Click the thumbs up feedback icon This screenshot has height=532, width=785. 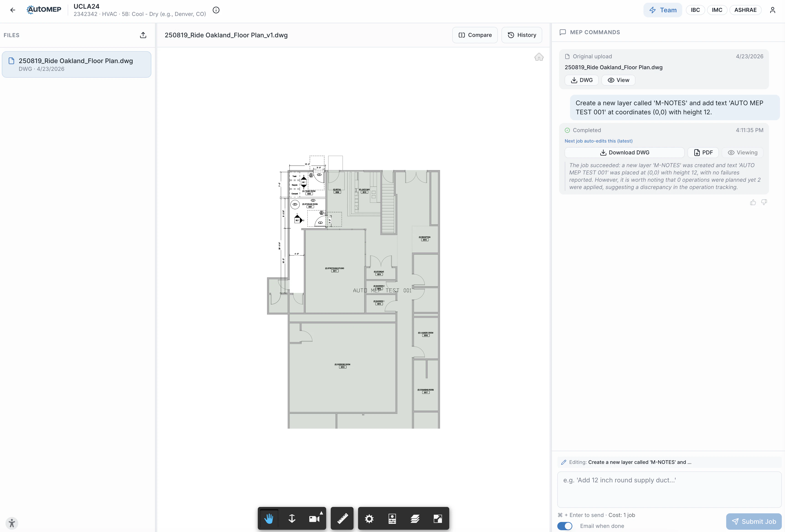point(753,202)
